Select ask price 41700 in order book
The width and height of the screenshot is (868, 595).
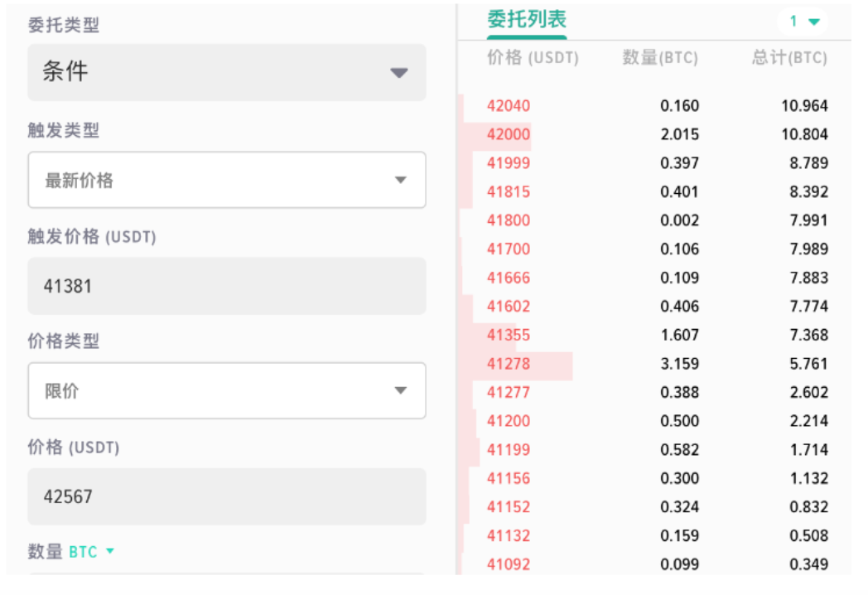click(509, 249)
